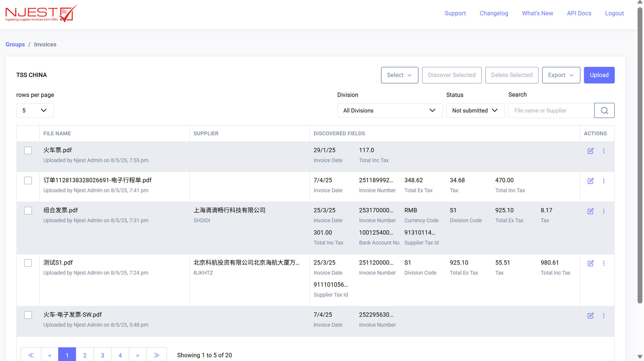Click the 测试S1.pdf file name
The width and height of the screenshot is (644, 361).
(x=58, y=262)
